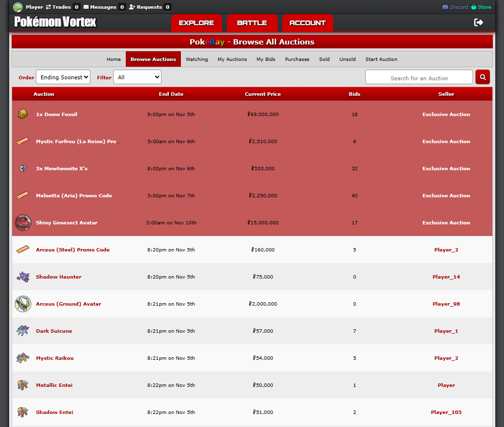Click the Discord link in top bar

coord(455,7)
